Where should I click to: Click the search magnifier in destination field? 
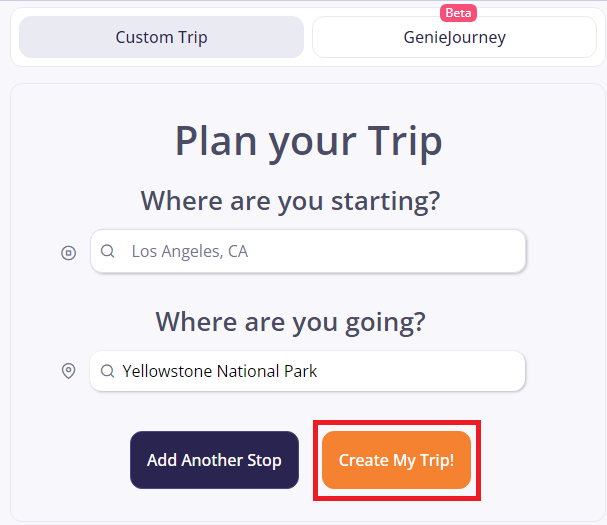106,371
